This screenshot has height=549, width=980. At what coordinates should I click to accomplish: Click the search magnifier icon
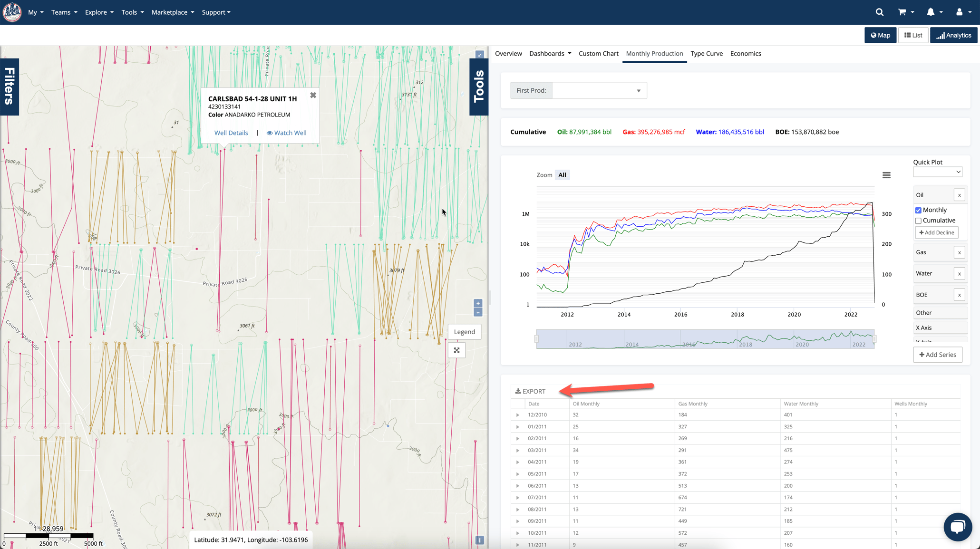coord(879,12)
